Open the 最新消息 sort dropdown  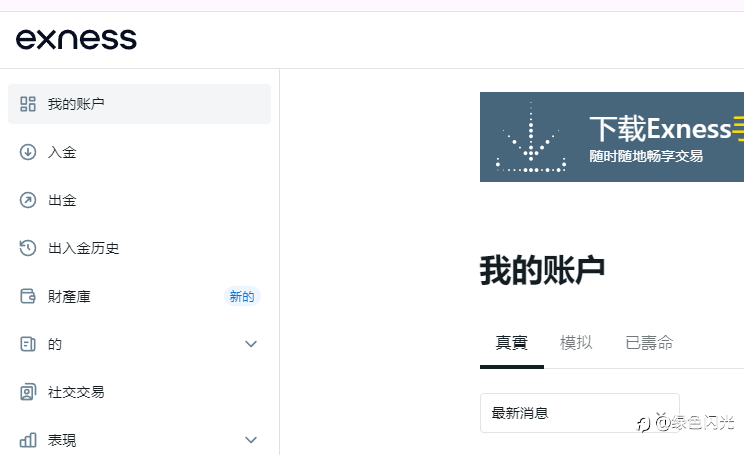pyautogui.click(x=579, y=413)
